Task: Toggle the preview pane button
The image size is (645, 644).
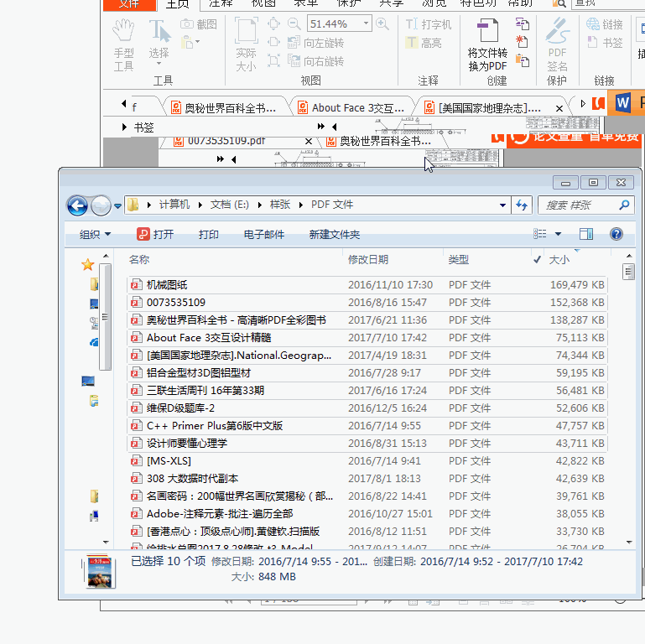Action: [x=585, y=234]
